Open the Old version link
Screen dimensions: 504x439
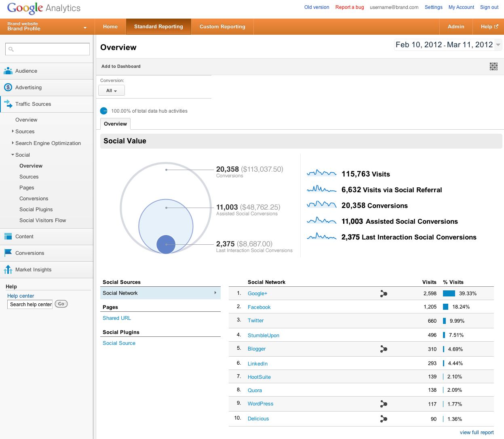[316, 7]
